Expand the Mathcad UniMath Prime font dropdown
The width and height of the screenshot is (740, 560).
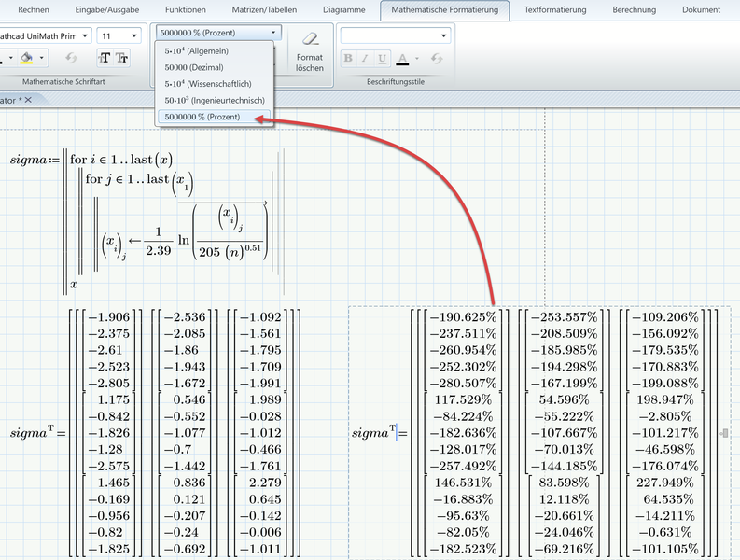coord(85,35)
